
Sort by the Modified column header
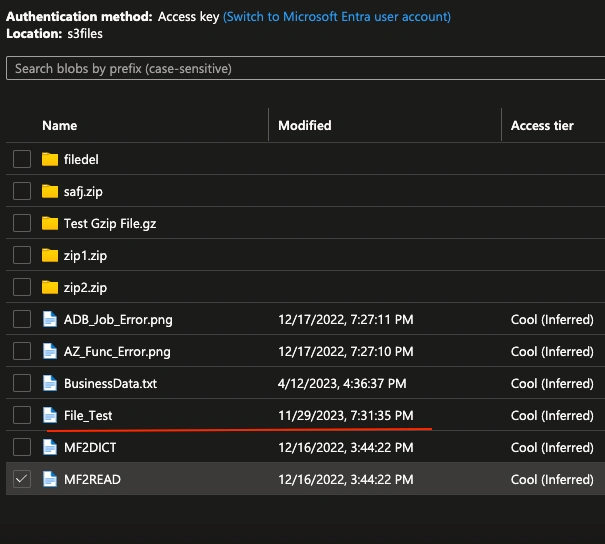(305, 125)
